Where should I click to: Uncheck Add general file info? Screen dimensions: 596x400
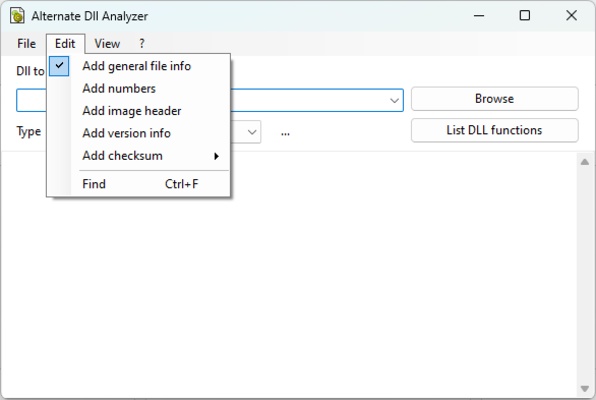[x=139, y=66]
